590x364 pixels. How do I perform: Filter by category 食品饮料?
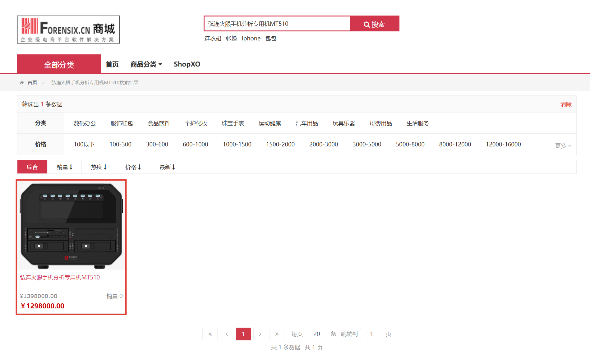coord(159,123)
